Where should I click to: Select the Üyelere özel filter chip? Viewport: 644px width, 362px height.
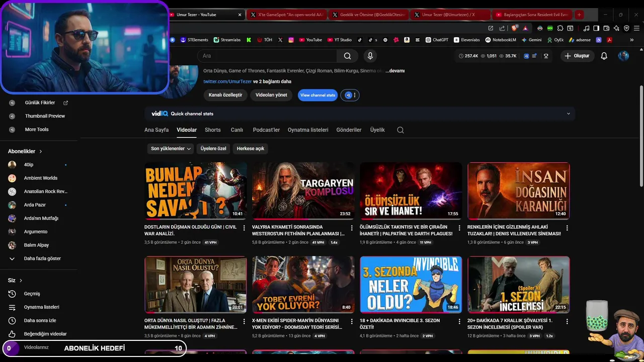pyautogui.click(x=213, y=148)
